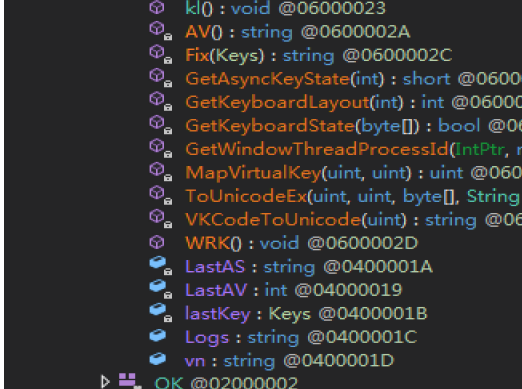Click the field icon next to LastAS
522x389 pixels.
click(160, 266)
